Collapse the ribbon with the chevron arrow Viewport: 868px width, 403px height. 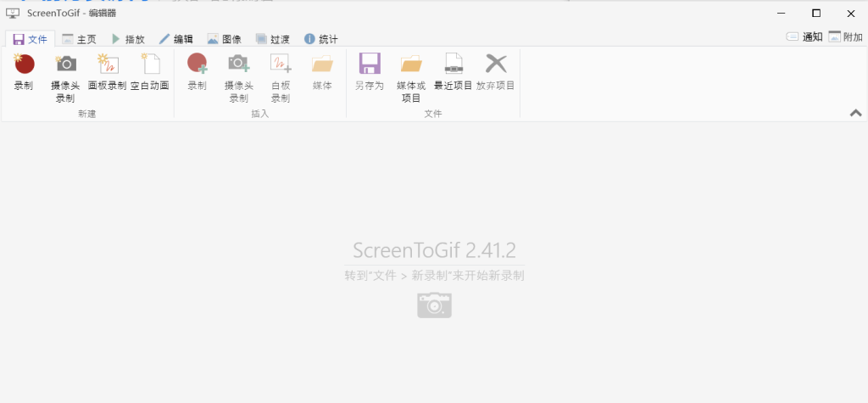click(x=856, y=113)
